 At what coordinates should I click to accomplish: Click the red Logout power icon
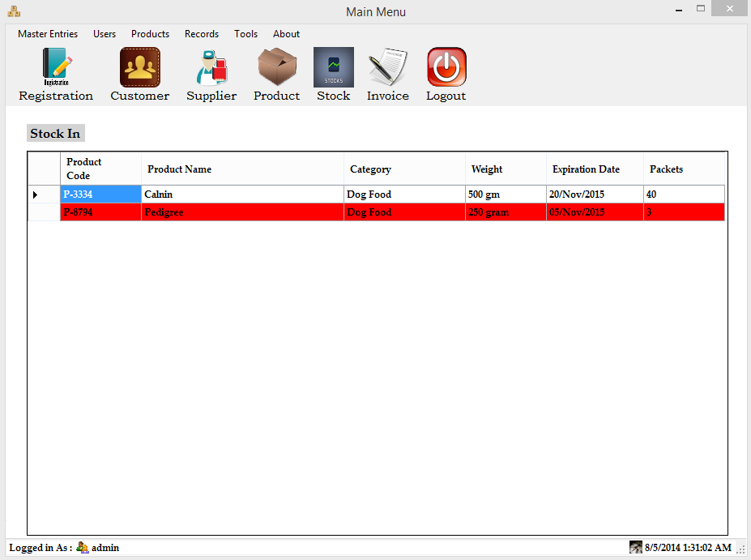click(446, 67)
